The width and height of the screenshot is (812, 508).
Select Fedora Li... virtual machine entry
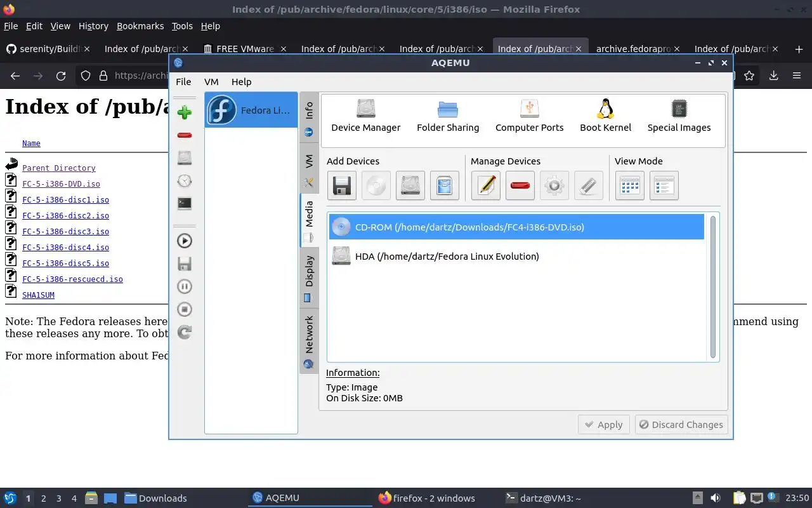(251, 110)
